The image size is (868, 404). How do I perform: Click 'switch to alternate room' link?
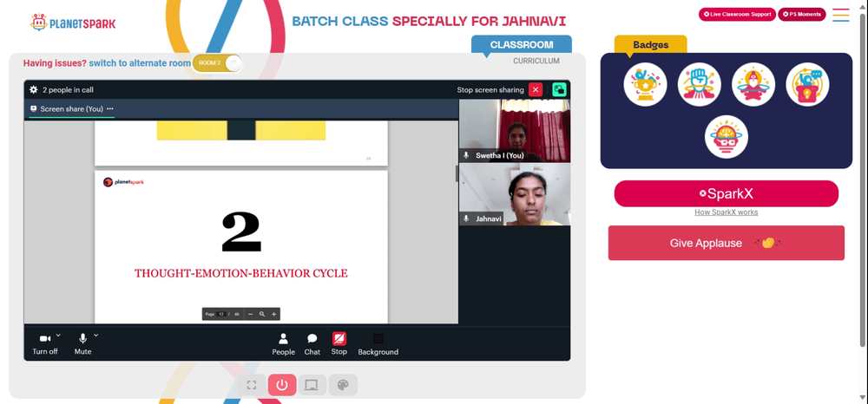point(140,63)
